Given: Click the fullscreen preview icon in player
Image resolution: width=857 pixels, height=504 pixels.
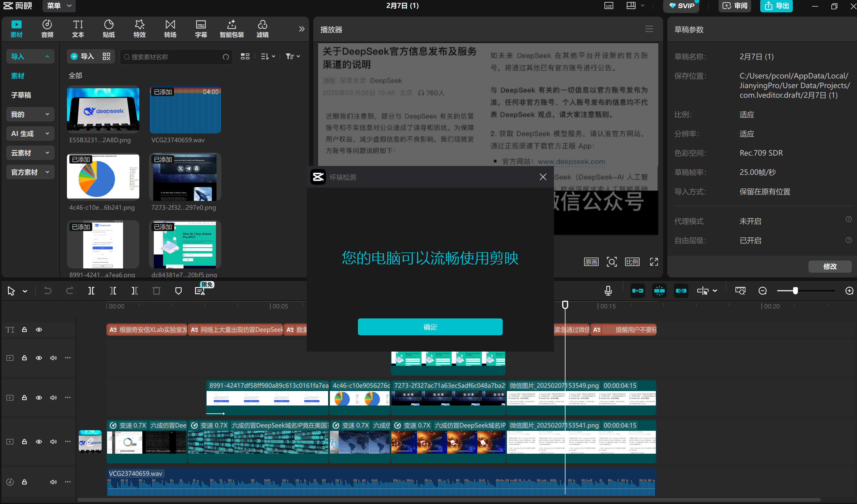Looking at the screenshot, I should (x=654, y=262).
